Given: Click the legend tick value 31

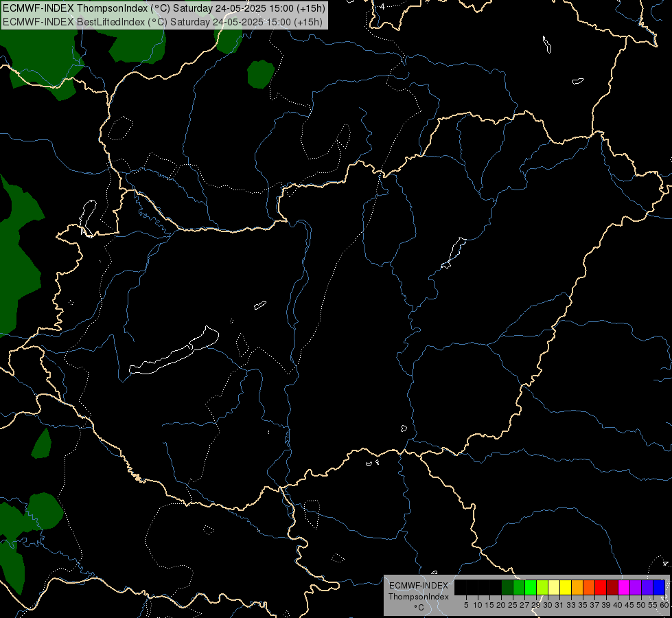Looking at the screenshot, I should click(559, 605).
